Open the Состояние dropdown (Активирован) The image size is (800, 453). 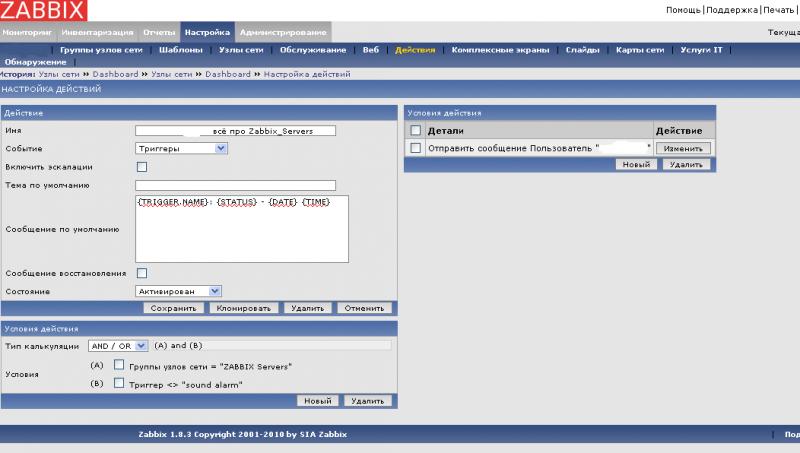coord(178,291)
